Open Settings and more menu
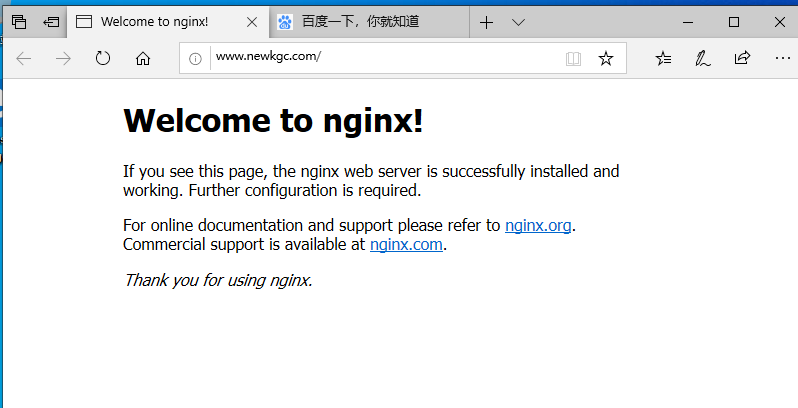This screenshot has width=798, height=408. [x=782, y=59]
